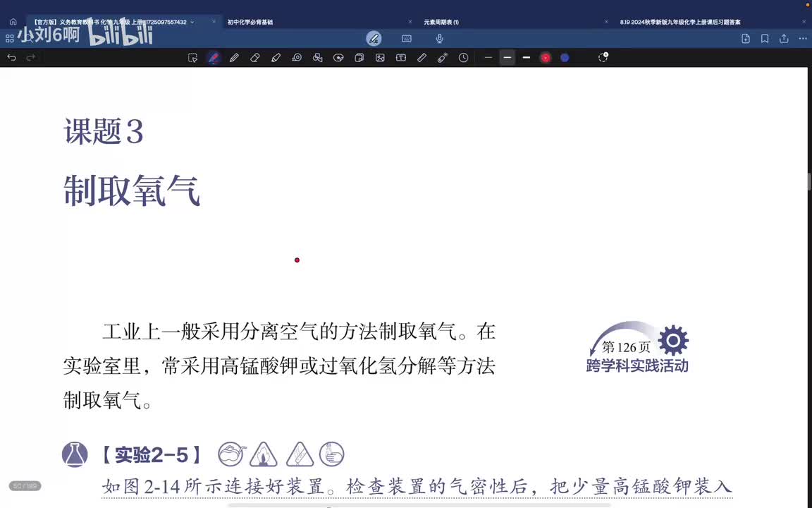Tap the page indicator 50/189

click(25, 486)
